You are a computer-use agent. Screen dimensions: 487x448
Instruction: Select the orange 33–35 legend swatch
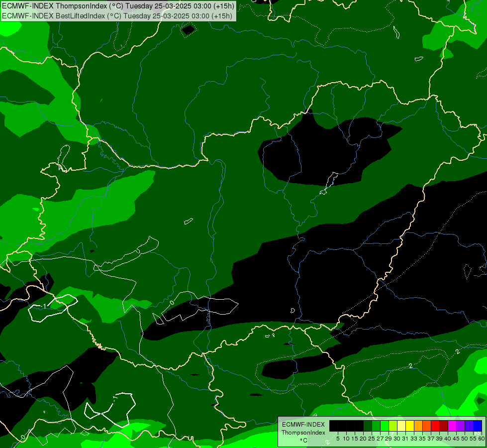click(x=418, y=426)
